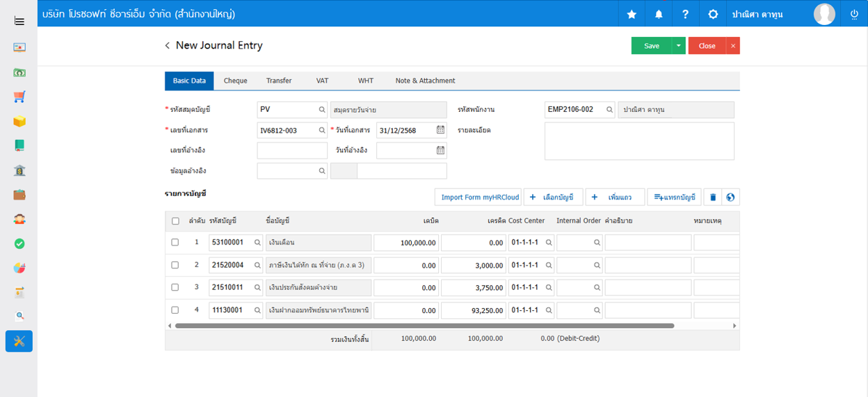Open calendar picker for วันที่เอกสาร
Screen dimensions: 868x397
[440, 130]
